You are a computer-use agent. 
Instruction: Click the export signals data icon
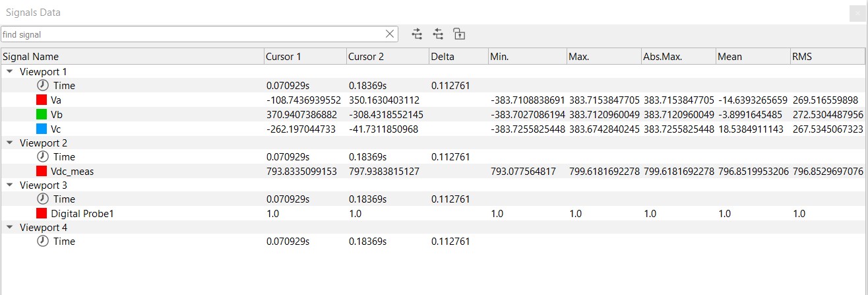pos(459,34)
